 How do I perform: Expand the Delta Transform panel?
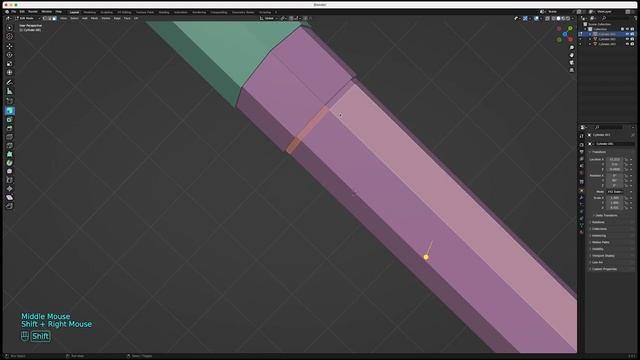[x=605, y=216]
